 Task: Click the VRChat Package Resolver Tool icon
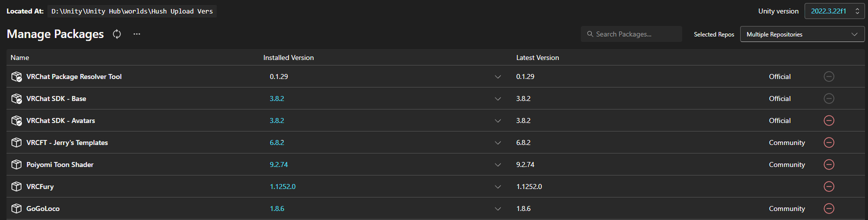pyautogui.click(x=17, y=77)
